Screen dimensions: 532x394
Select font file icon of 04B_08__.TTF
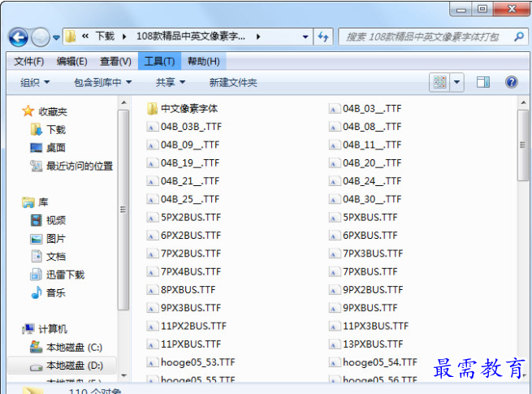pos(335,127)
